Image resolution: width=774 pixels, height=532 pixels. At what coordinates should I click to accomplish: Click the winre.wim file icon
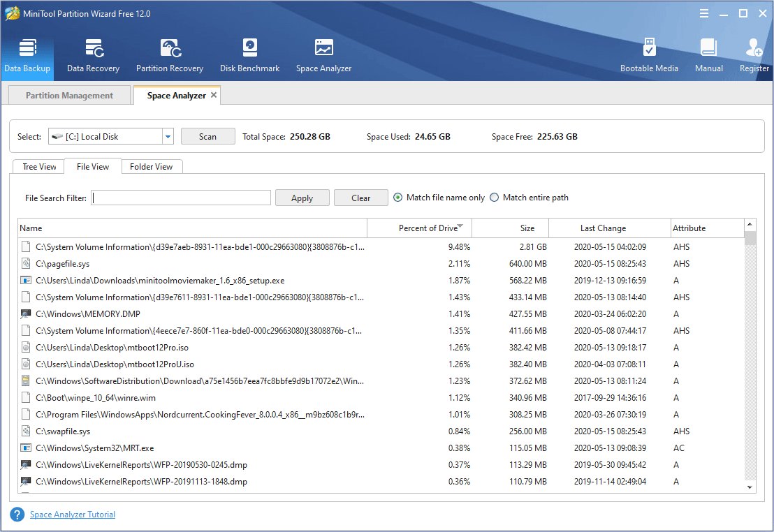(26, 398)
